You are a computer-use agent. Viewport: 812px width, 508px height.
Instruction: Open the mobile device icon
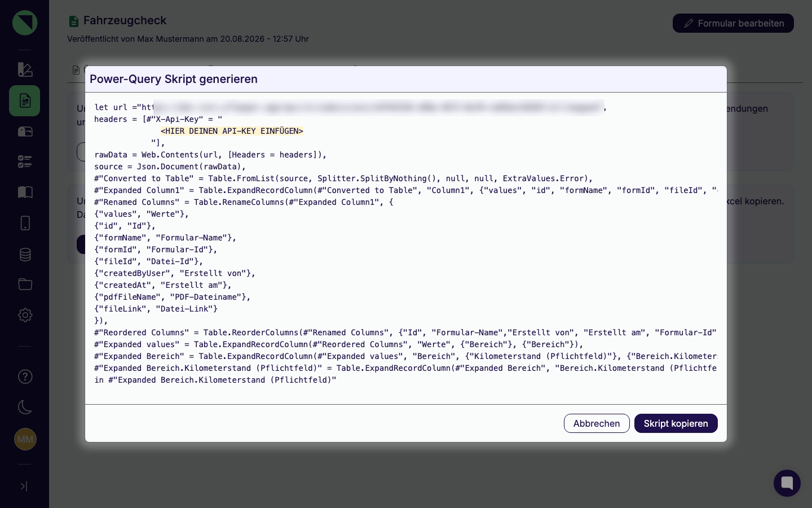click(x=25, y=223)
